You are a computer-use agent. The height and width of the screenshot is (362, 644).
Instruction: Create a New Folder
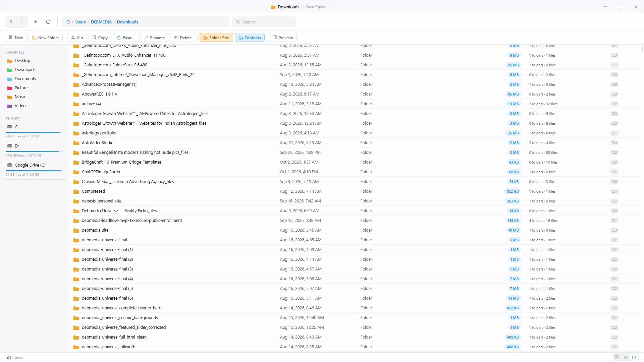pos(46,38)
